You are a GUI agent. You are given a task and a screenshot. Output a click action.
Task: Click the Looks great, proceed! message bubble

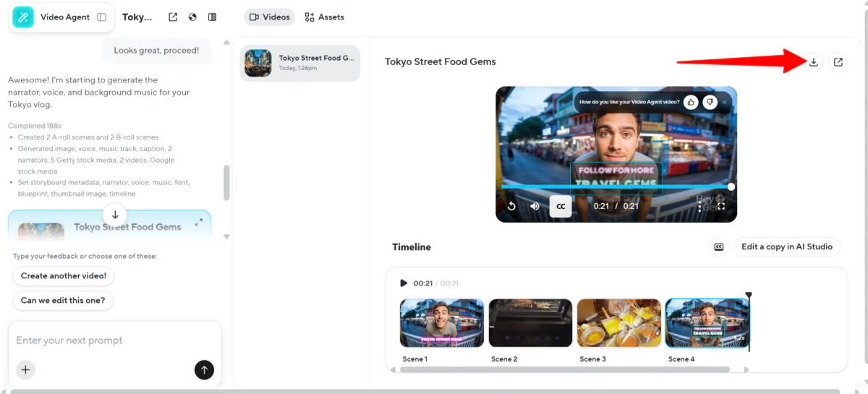click(x=156, y=51)
